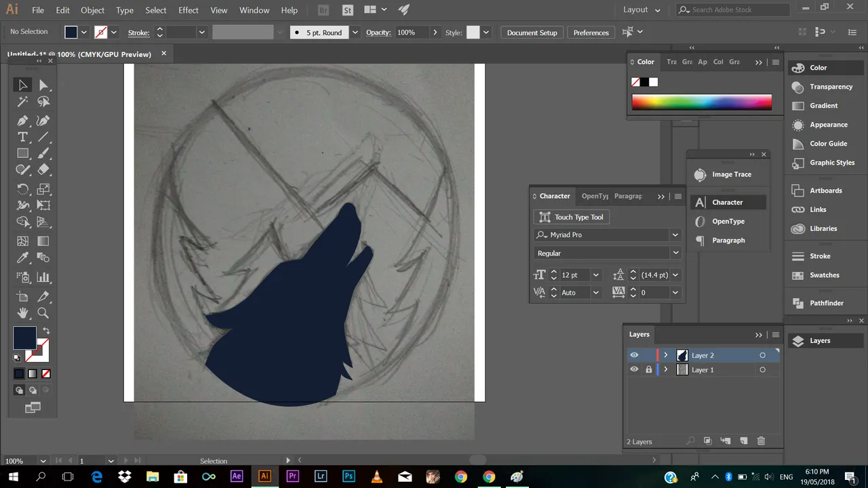The height and width of the screenshot is (488, 868).
Task: Open the zoom level dropdown at bottom
Action: 43,461
